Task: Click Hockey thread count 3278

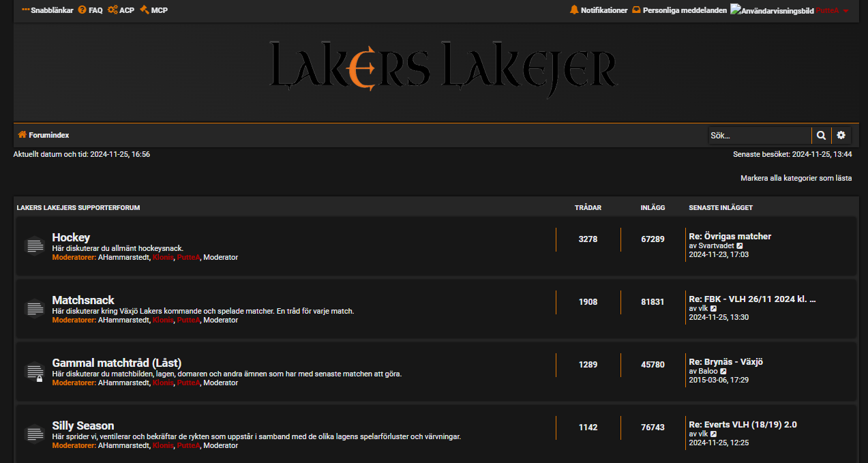Action: click(588, 239)
